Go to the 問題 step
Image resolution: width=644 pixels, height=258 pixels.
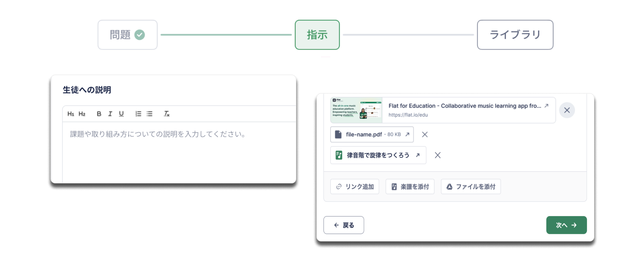tap(127, 35)
